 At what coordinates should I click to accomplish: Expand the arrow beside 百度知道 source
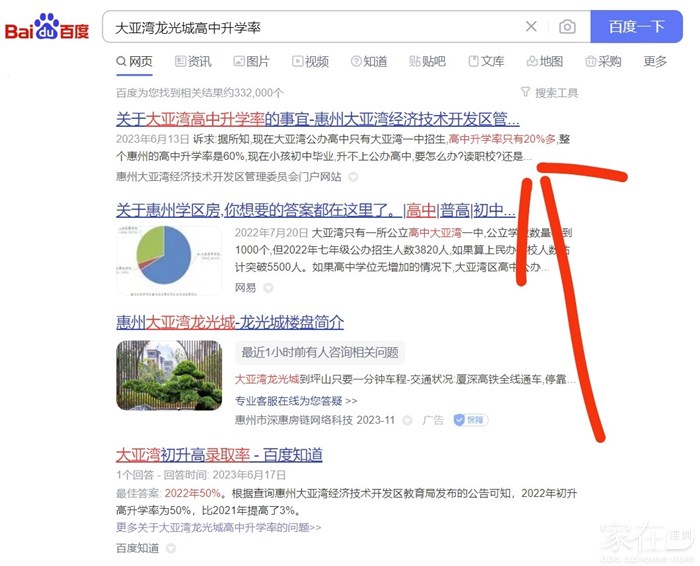click(170, 548)
